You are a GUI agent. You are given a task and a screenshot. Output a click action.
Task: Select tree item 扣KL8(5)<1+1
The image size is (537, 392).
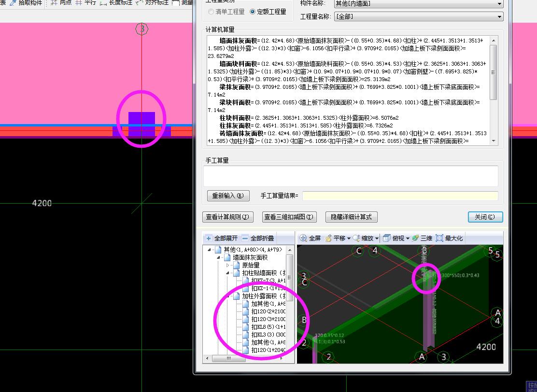point(268,327)
